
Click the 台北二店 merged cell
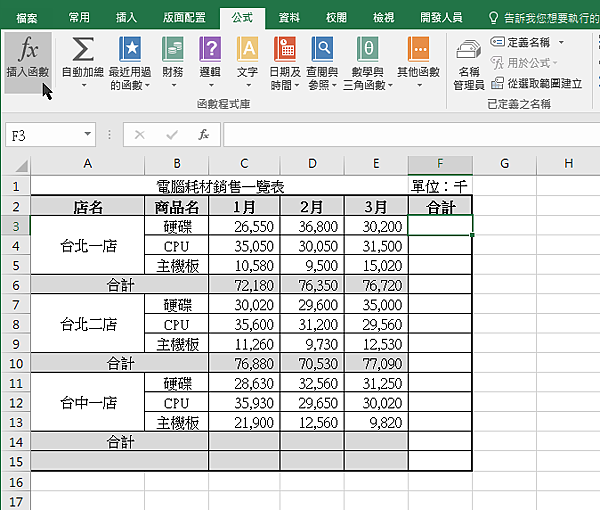tap(88, 324)
